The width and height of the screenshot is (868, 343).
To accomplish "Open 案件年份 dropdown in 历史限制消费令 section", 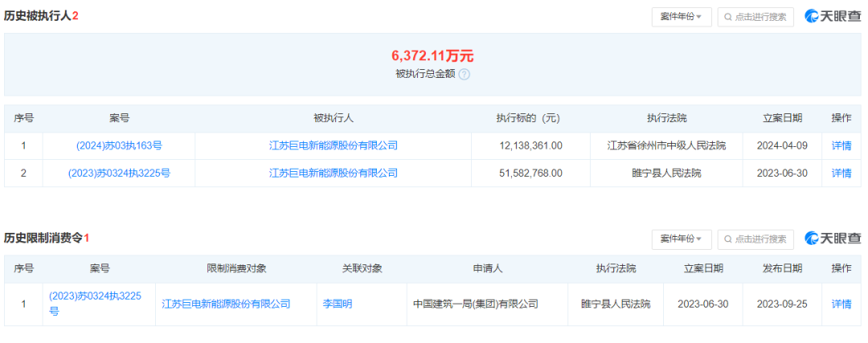I will point(682,239).
